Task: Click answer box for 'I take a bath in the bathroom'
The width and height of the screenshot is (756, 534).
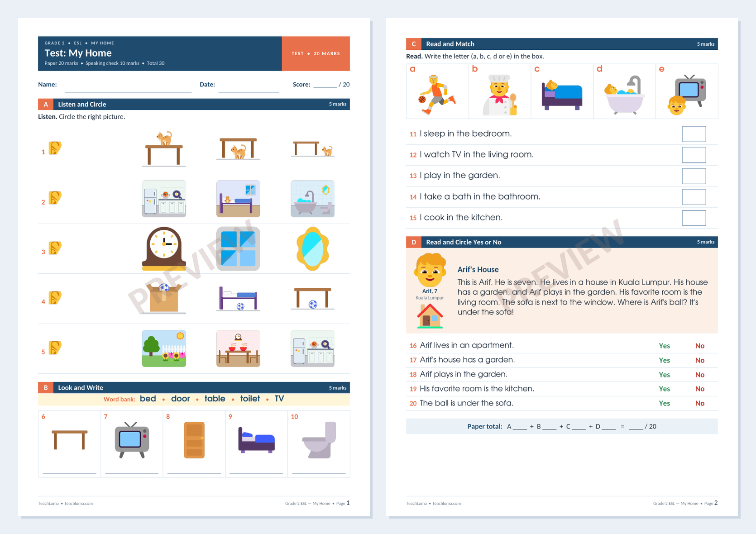Action: tap(694, 197)
